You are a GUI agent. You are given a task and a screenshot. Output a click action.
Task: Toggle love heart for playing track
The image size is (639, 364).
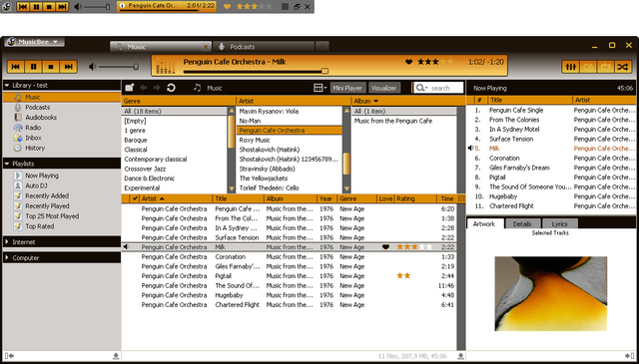408,62
